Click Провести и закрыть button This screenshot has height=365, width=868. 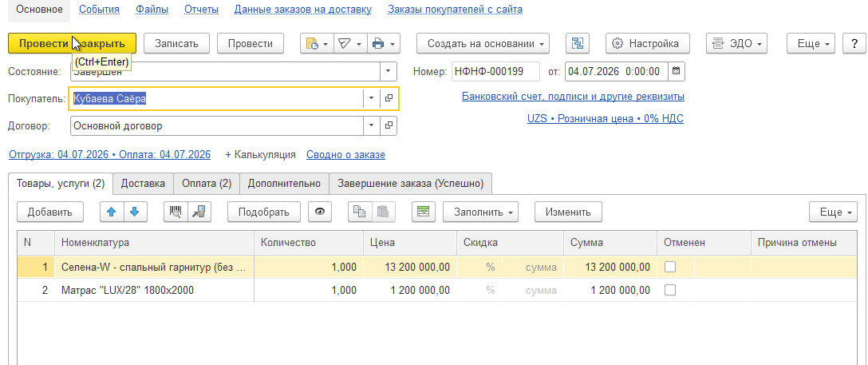coord(72,43)
